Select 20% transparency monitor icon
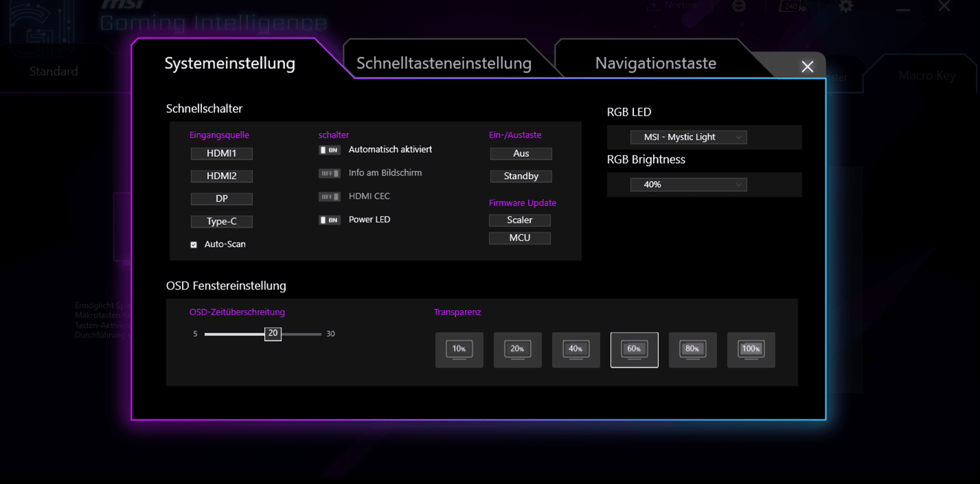Viewport: 980px width, 484px height. 517,350
